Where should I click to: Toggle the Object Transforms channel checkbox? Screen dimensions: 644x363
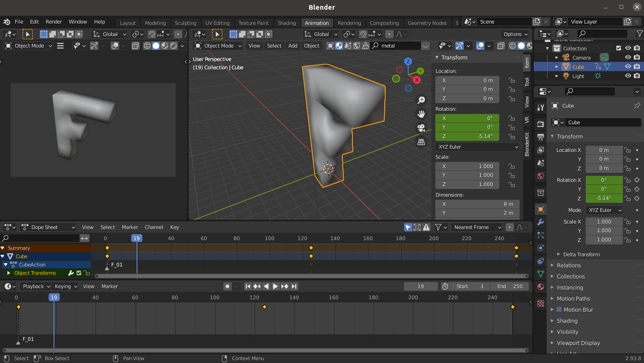coord(79,273)
